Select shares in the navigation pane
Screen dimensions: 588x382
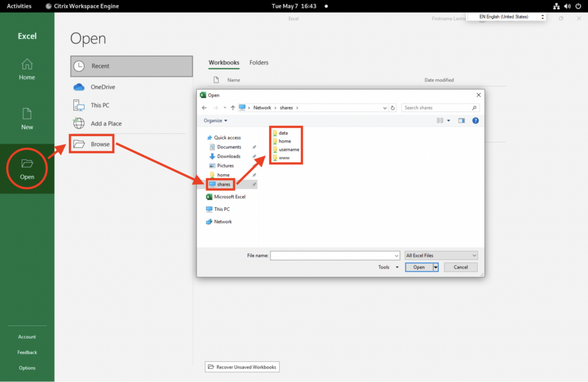pyautogui.click(x=220, y=184)
